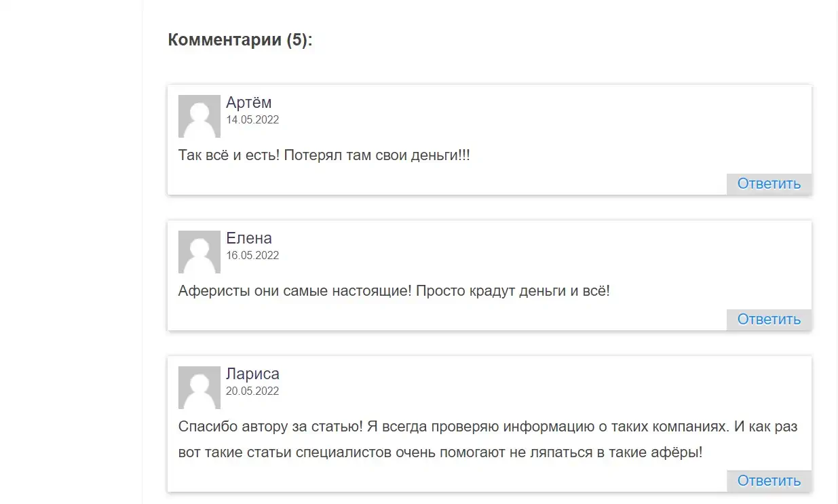
Task: Click the line starting 'вот такие статьи специалистов'
Action: pos(440,452)
